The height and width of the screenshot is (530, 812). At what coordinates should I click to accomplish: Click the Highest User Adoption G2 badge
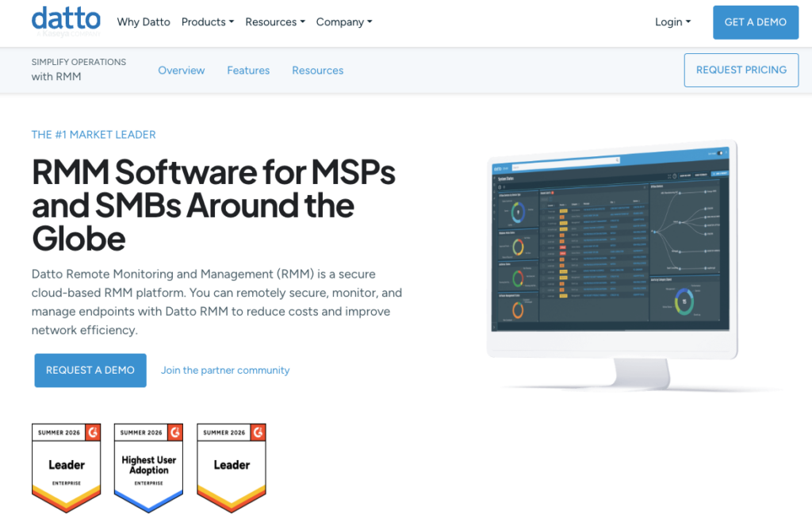(148, 468)
